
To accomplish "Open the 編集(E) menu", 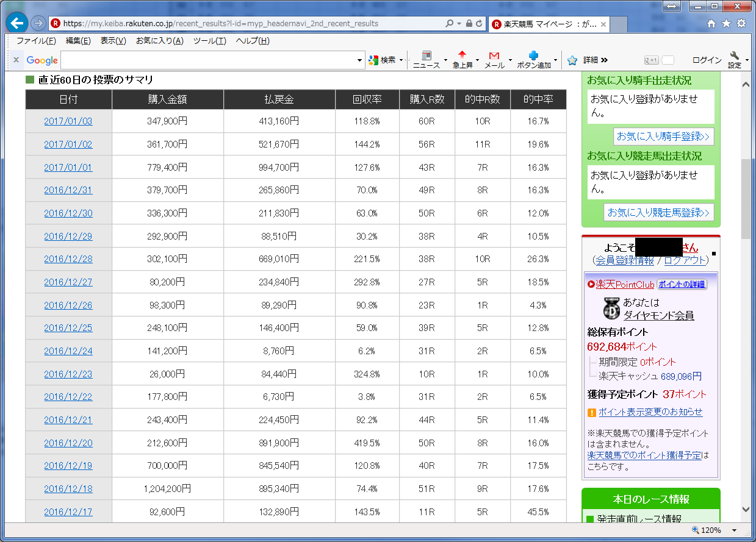I will point(78,41).
